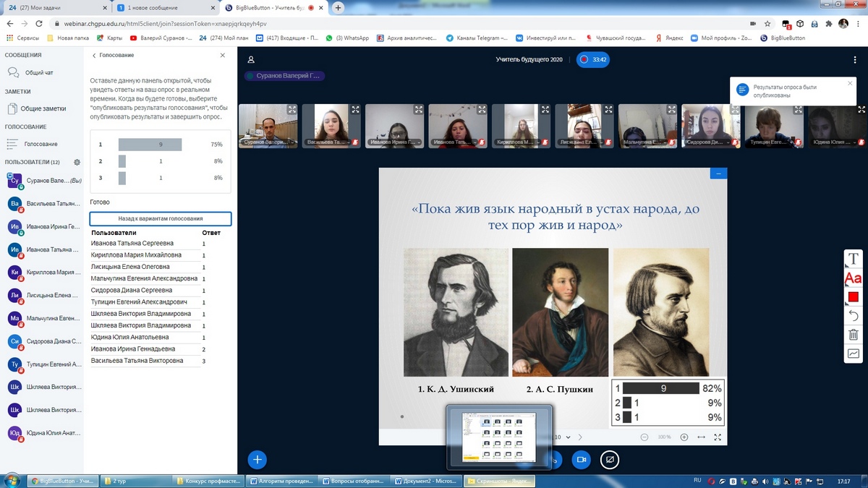Click the screen share button

[610, 459]
